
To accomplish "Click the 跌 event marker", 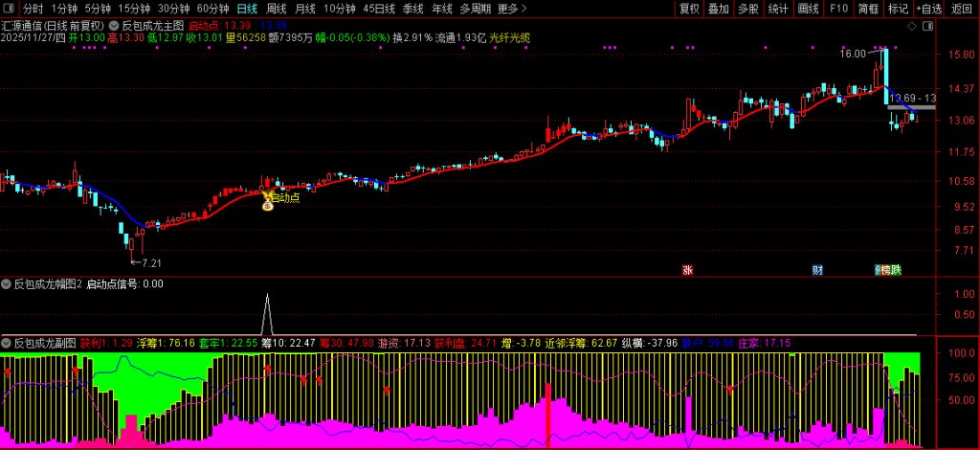I will tap(895, 270).
